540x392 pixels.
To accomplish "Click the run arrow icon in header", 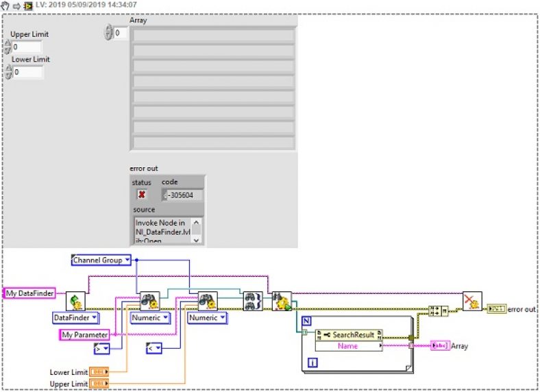I will pyautogui.click(x=16, y=6).
